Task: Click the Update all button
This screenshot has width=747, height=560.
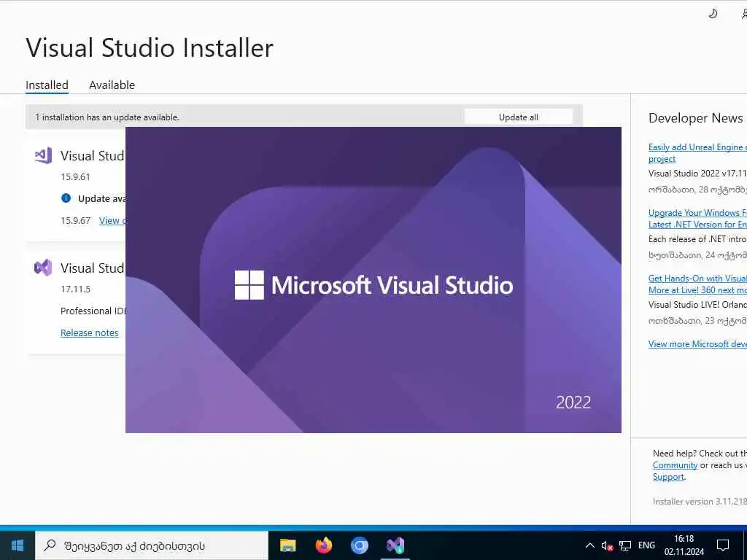Action: click(519, 117)
